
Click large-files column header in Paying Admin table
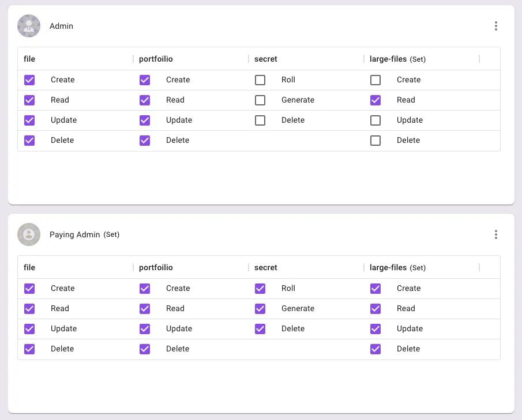point(388,267)
